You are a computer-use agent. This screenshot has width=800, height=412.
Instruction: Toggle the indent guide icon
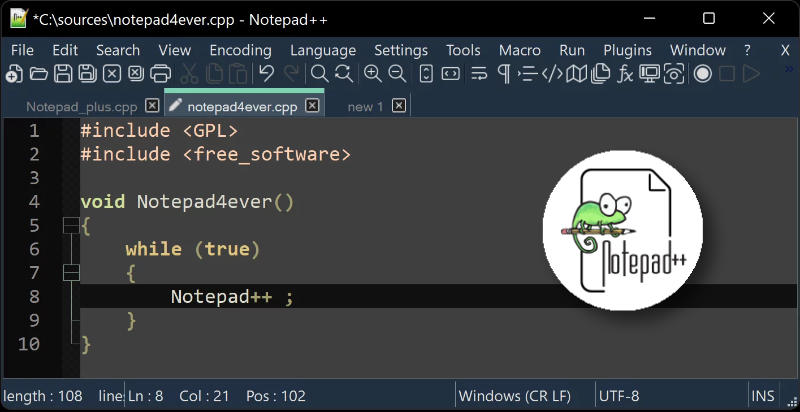[x=529, y=74]
